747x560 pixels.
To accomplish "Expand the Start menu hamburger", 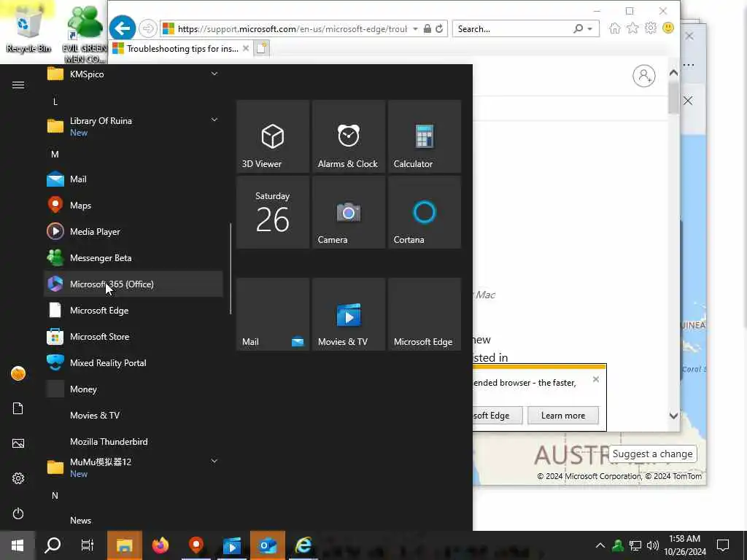I will coord(18,85).
